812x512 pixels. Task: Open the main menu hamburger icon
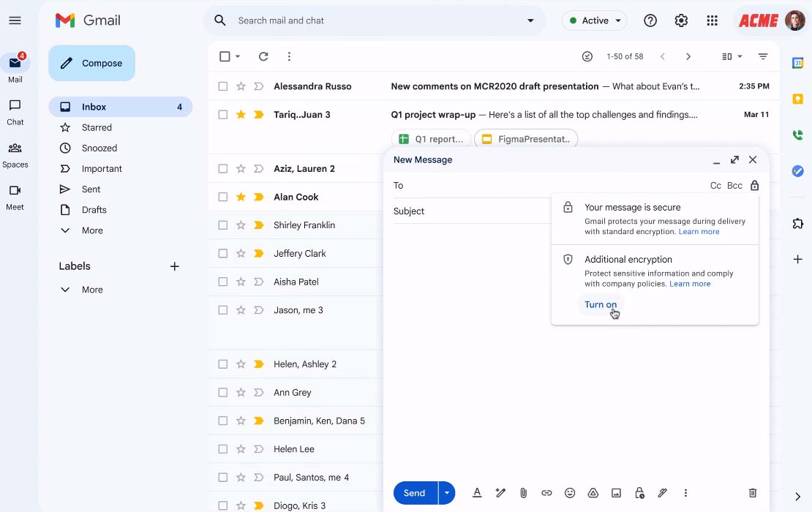pyautogui.click(x=15, y=20)
